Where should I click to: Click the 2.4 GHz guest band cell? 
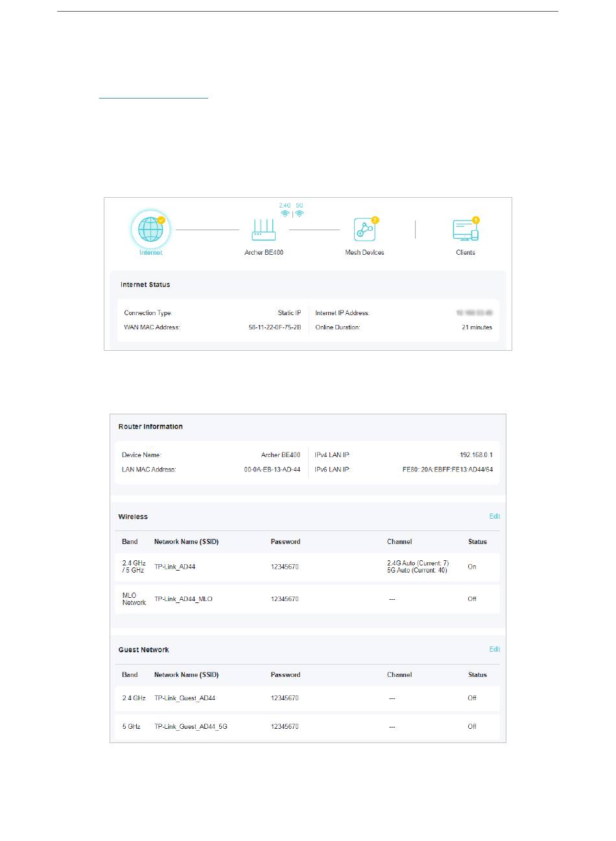134,698
